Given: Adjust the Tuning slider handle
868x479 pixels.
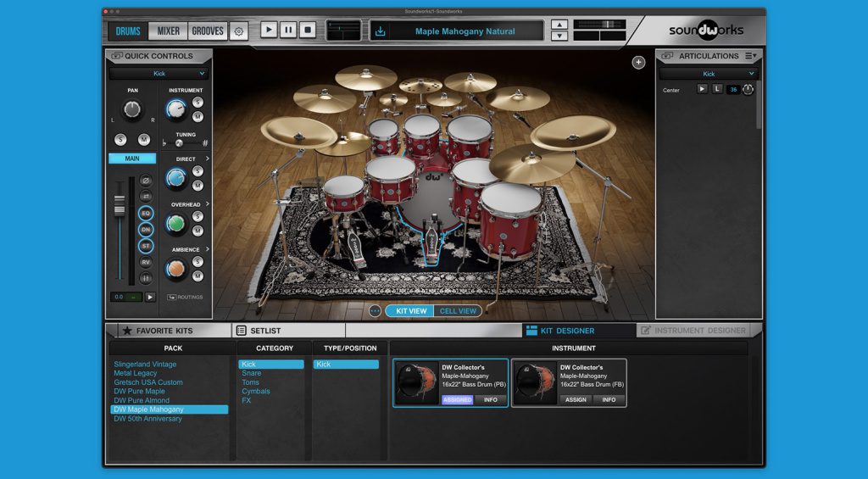Looking at the screenshot, I should tap(179, 143).
